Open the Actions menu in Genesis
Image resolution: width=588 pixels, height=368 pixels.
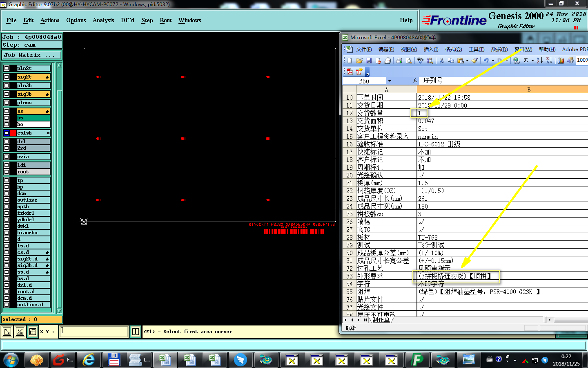pyautogui.click(x=50, y=20)
